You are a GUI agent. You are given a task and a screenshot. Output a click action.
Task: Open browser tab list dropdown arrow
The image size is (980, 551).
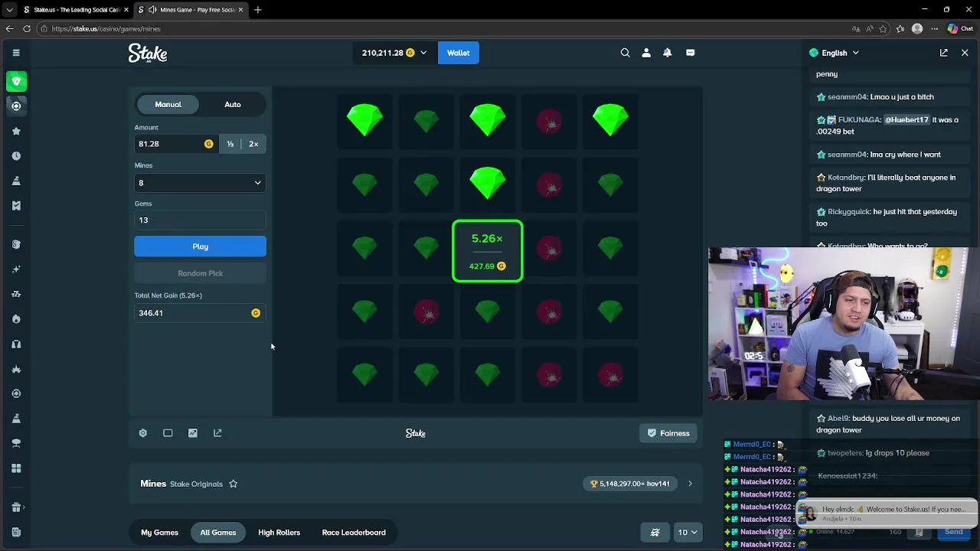pyautogui.click(x=9, y=10)
